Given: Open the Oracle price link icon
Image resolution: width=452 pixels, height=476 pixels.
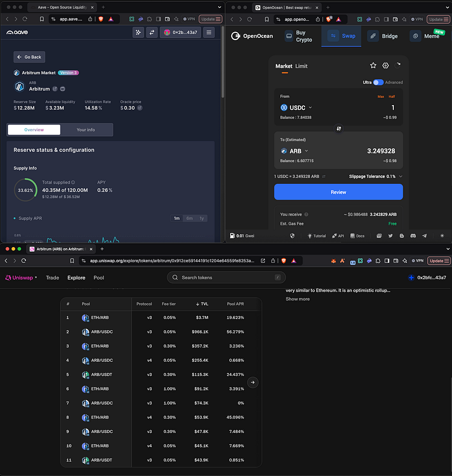Looking at the screenshot, I should 140,108.
